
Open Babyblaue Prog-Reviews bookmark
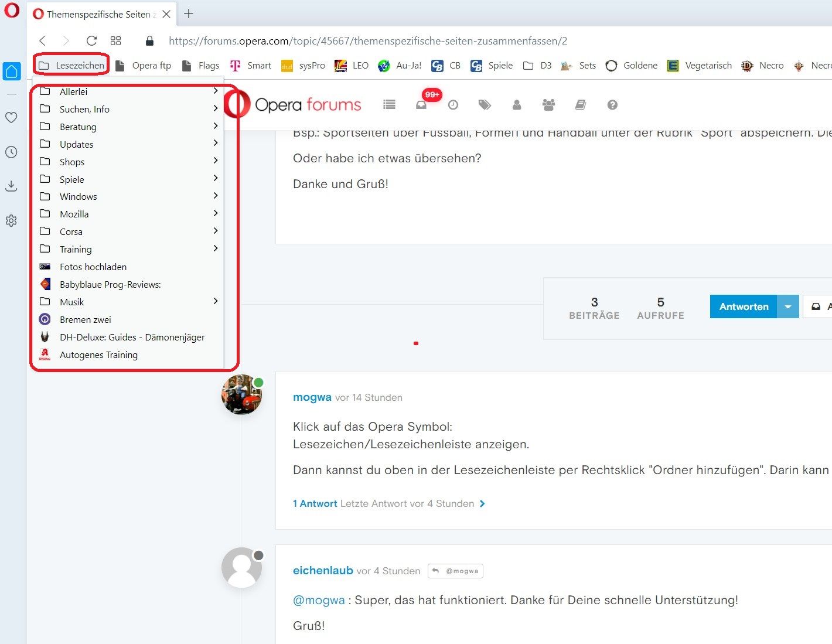click(x=129, y=284)
